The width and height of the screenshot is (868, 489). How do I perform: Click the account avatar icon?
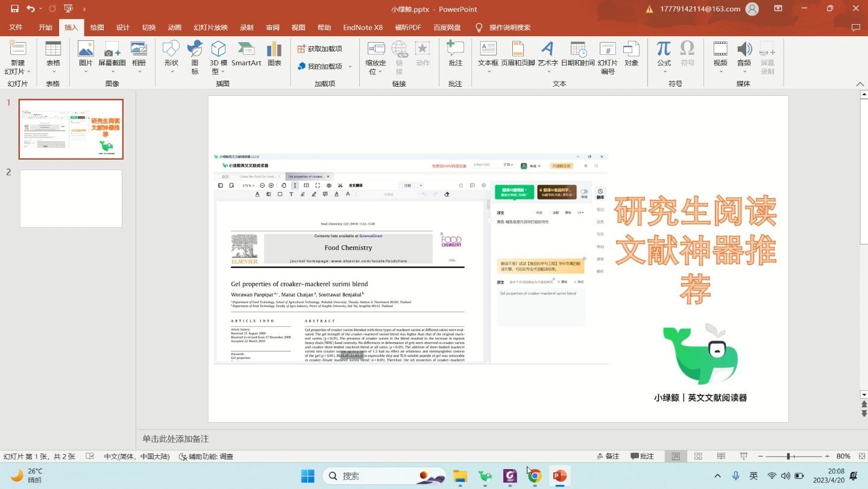[x=752, y=9]
